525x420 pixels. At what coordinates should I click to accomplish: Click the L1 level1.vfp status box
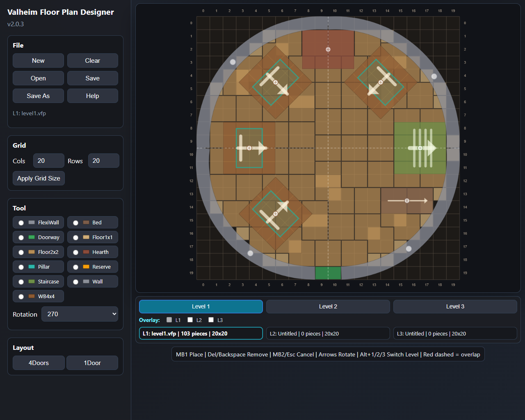coord(201,333)
